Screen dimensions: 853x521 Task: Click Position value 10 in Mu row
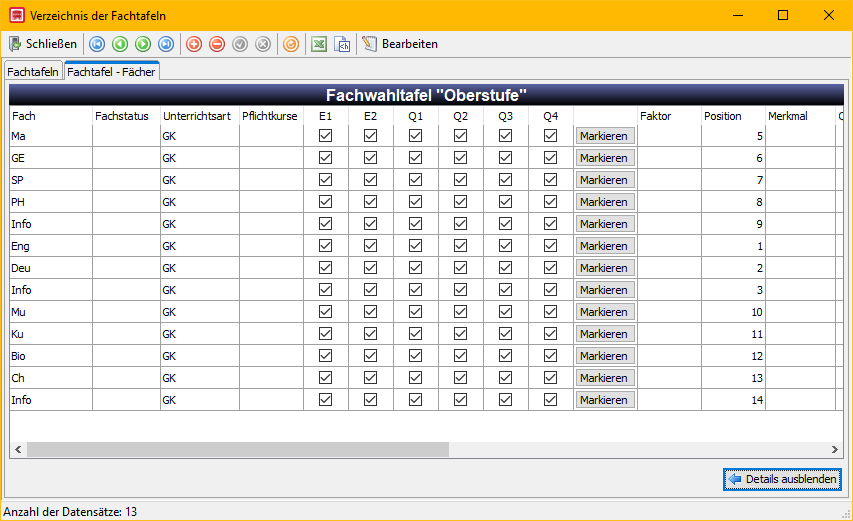point(733,312)
